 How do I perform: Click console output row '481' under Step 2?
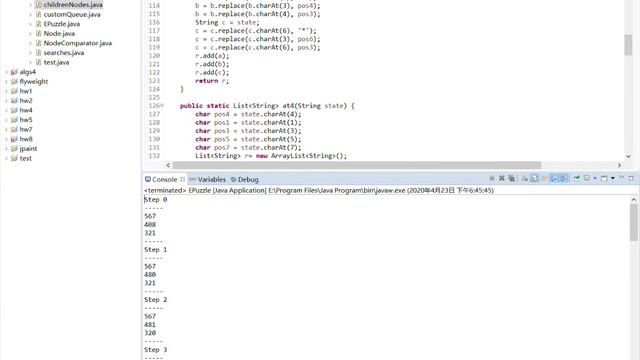150,324
